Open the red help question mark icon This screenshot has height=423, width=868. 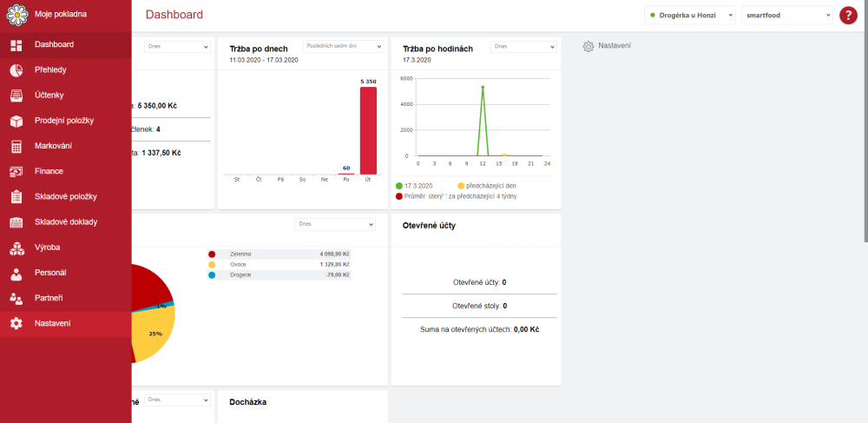(848, 15)
